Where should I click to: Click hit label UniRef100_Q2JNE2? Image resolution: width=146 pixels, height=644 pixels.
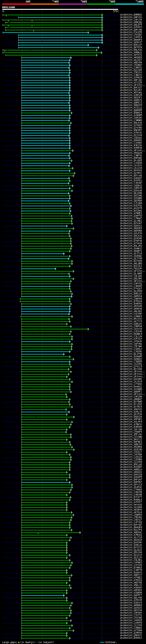click(x=131, y=221)
